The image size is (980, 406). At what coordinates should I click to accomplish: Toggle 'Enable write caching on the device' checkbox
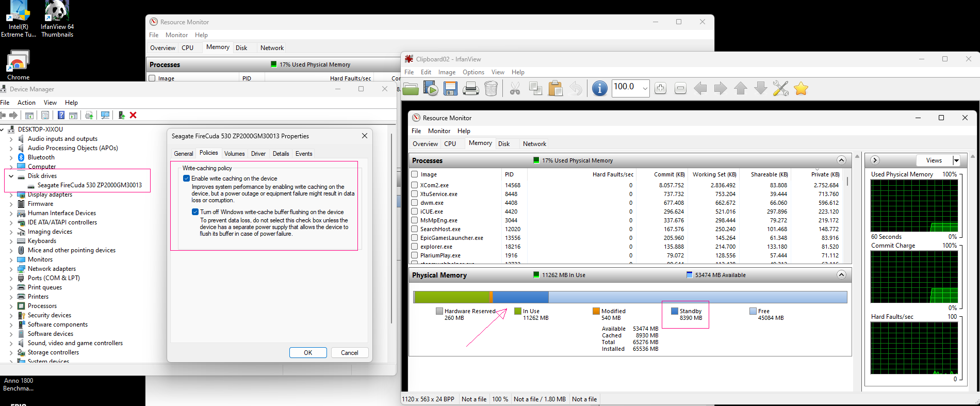[x=186, y=178]
